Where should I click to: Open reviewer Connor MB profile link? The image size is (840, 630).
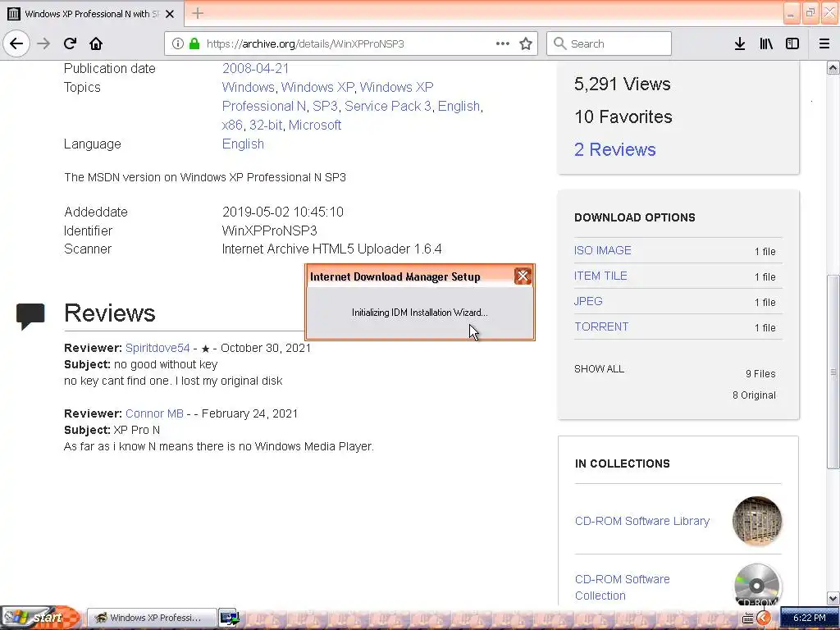(154, 413)
